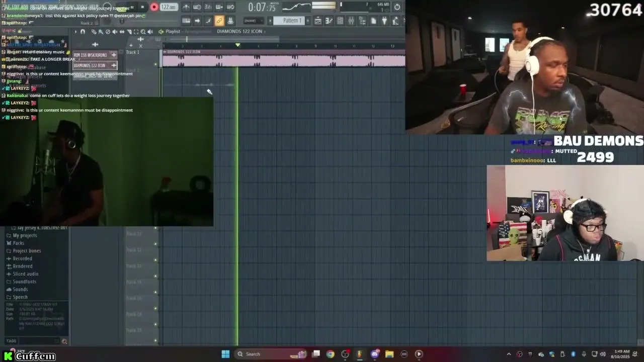Viewport: 644px width, 362px height.
Task: Click the browser search magnifier icon
Action: click(64, 341)
